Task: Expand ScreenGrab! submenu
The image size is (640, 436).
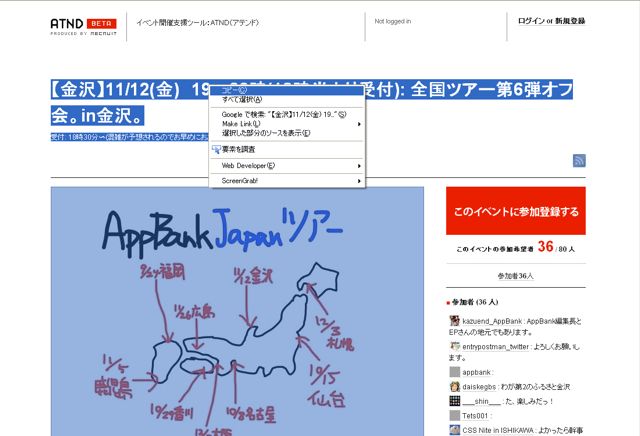Action: click(x=287, y=180)
